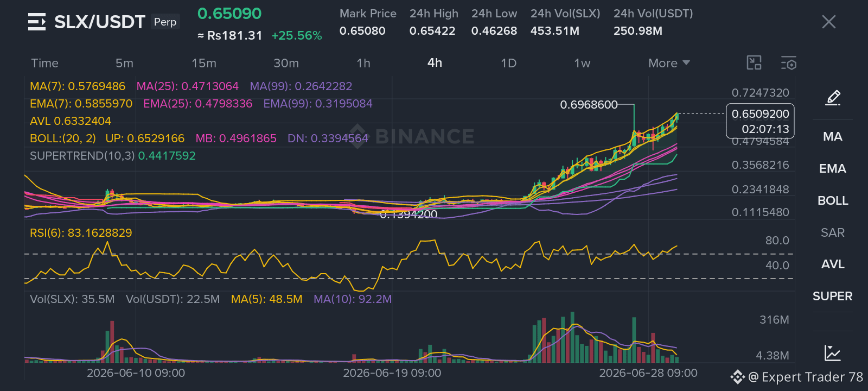This screenshot has height=391, width=868.
Task: Click the volume MA(10): 92.2M legend
Action: click(353, 299)
